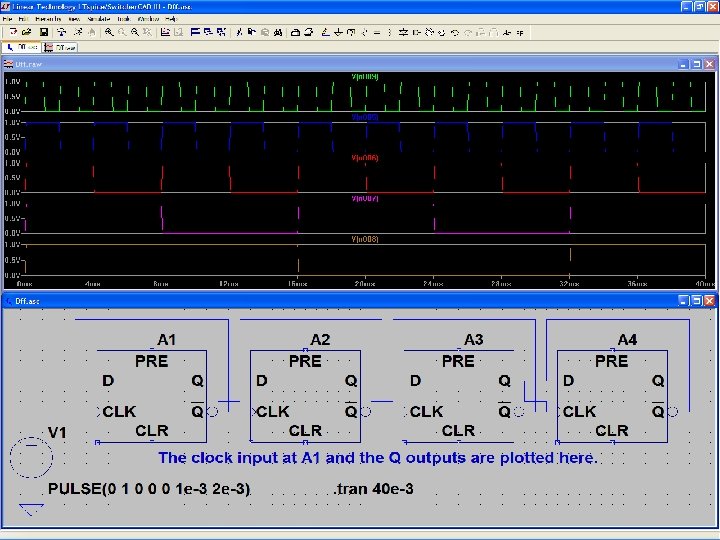Image resolution: width=720 pixels, height=540 pixels.
Task: Click the green V(n009) trace label
Action: (x=364, y=76)
